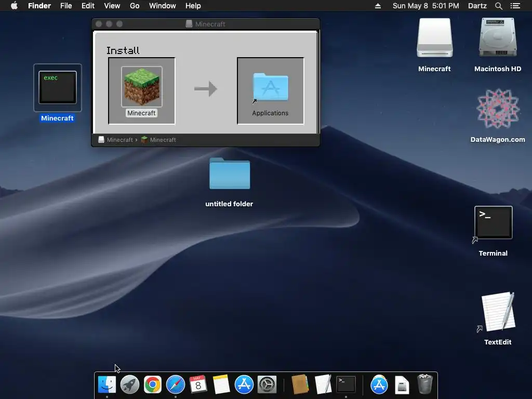
Task: Open Launchpad from the Dock
Action: pos(129,385)
